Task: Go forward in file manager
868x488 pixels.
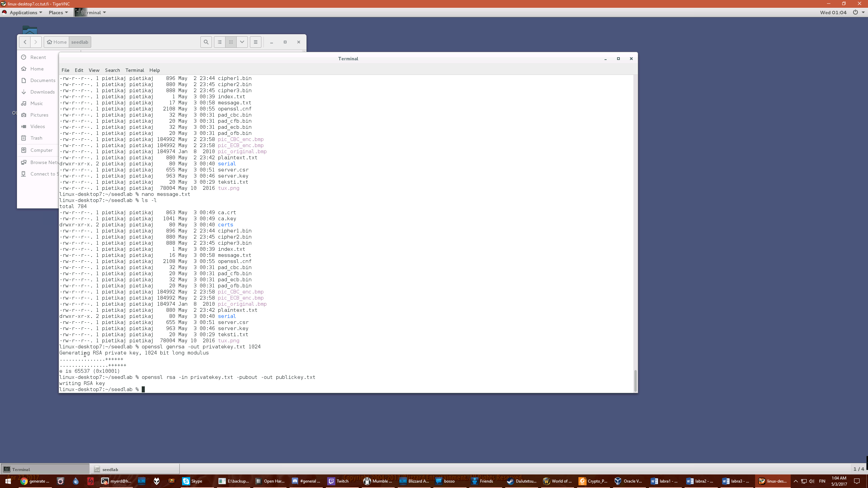Action: (36, 42)
